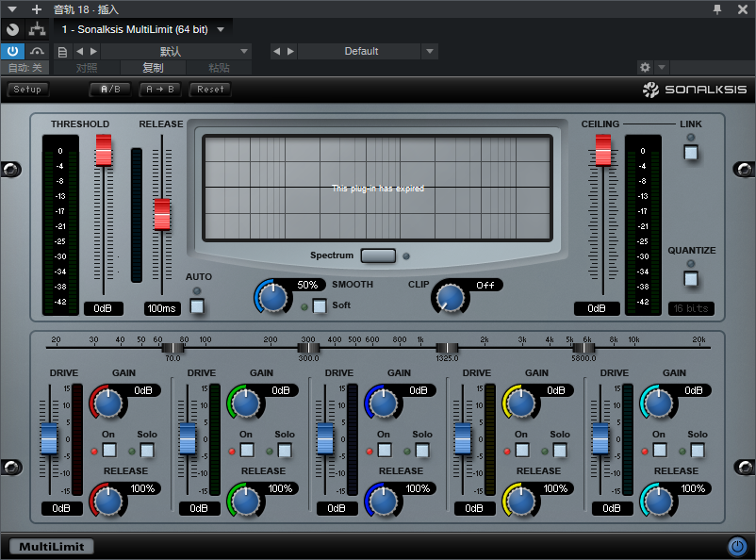Image resolution: width=756 pixels, height=560 pixels.
Task: Click the routing icon beside plug-in name
Action: coord(37,29)
